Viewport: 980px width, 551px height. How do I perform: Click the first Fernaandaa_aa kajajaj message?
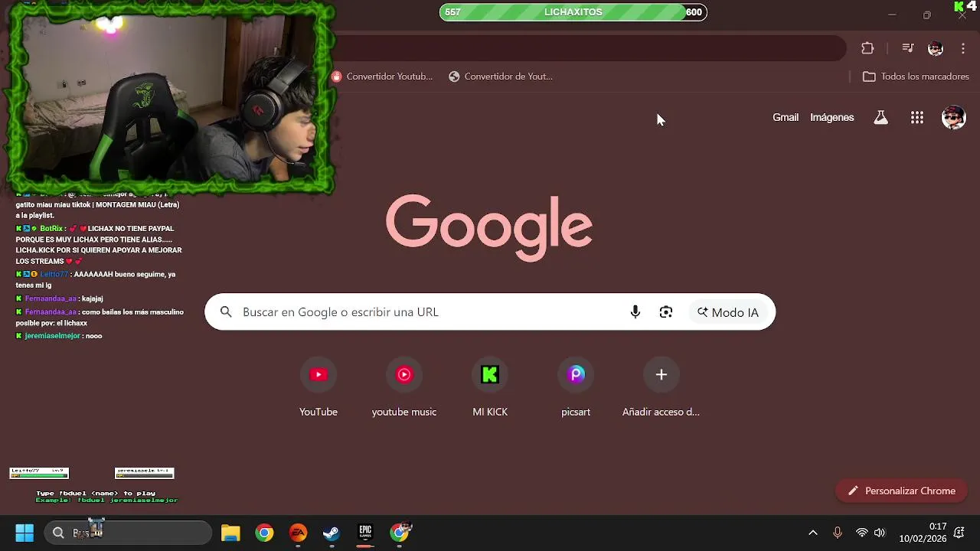point(59,298)
